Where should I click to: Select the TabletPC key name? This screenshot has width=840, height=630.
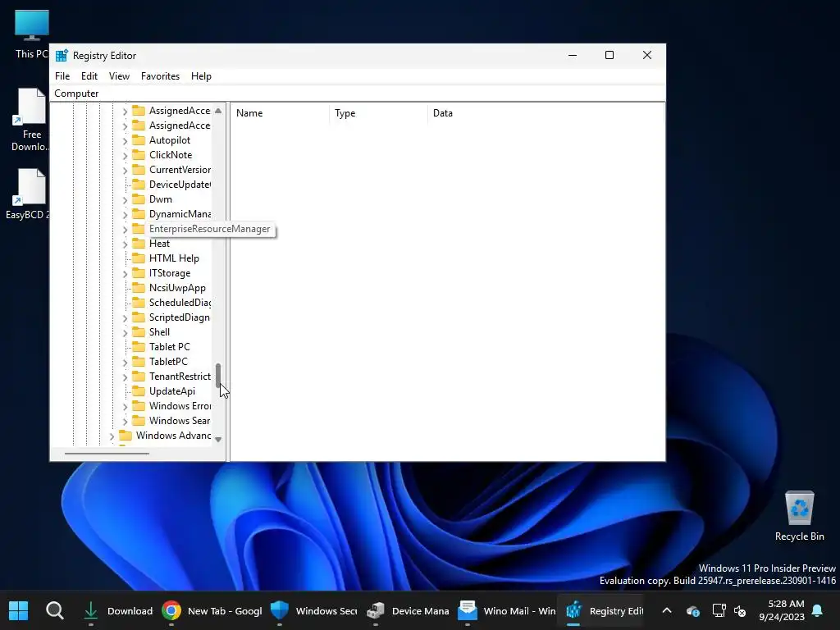coord(168,362)
